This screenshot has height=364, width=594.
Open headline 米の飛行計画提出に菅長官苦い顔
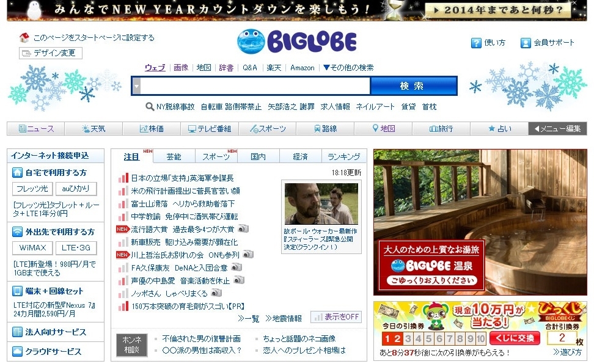click(x=185, y=191)
